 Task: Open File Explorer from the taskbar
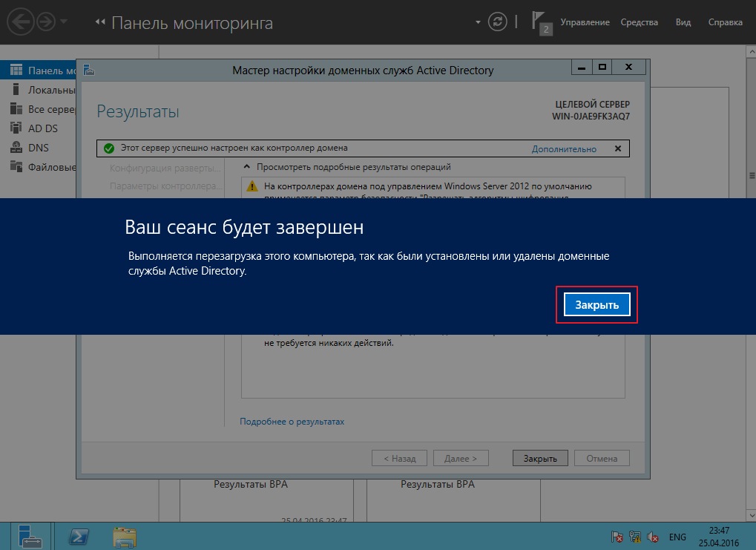click(x=124, y=536)
